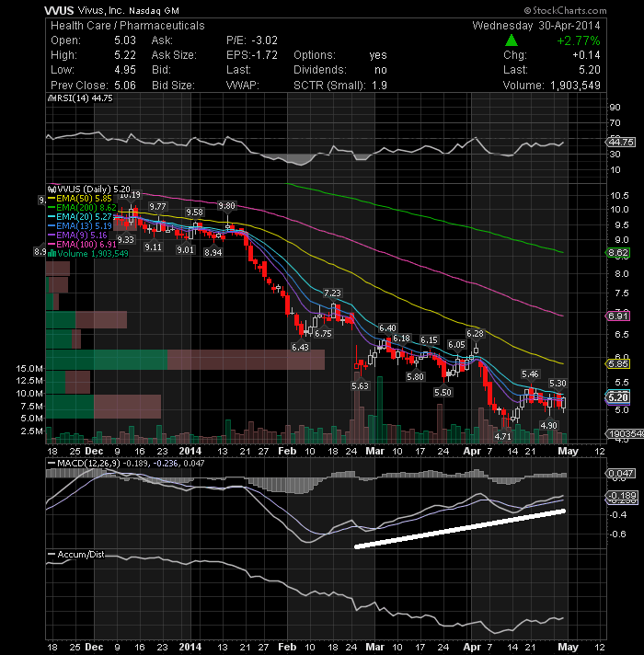Screen dimensions: 644x655
Task: Click the yellow 5.85 tag on price axis
Action: coord(618,364)
